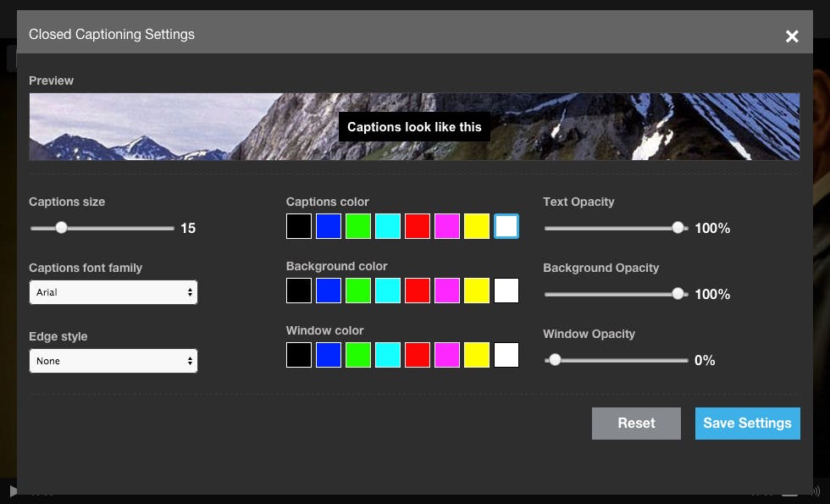Image resolution: width=830 pixels, height=504 pixels.
Task: Pick green for the Window color
Action: coord(358,355)
